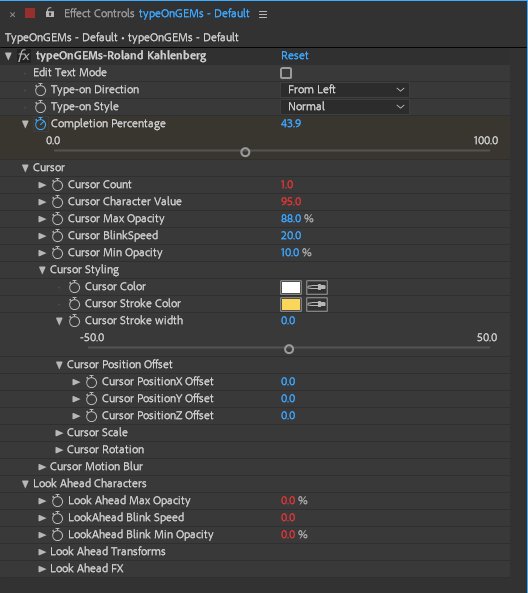Open the Effect Controls panel menu
528x593 pixels.
[263, 14]
